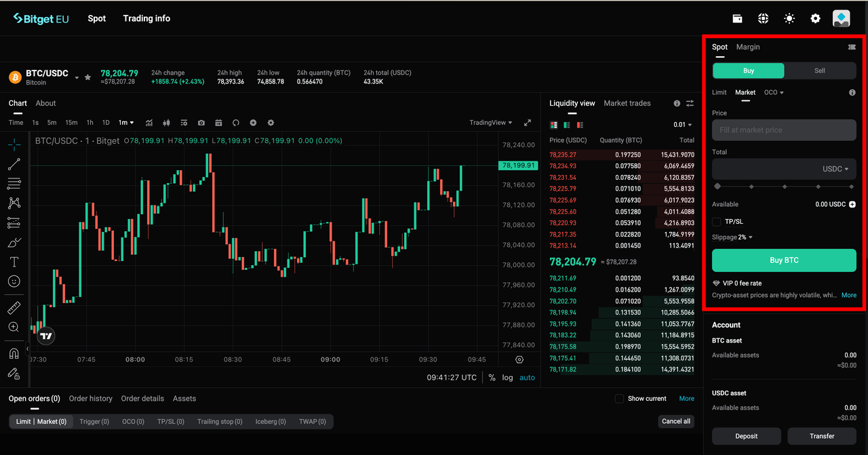Click the TradingView logo badge on chart
Viewport: 868px width, 455px height.
pos(45,336)
